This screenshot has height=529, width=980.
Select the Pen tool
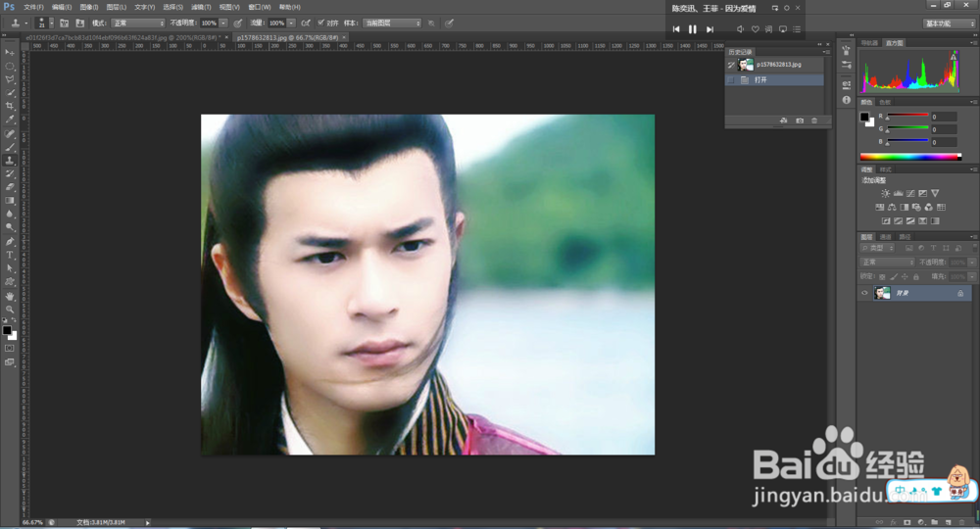click(x=10, y=241)
